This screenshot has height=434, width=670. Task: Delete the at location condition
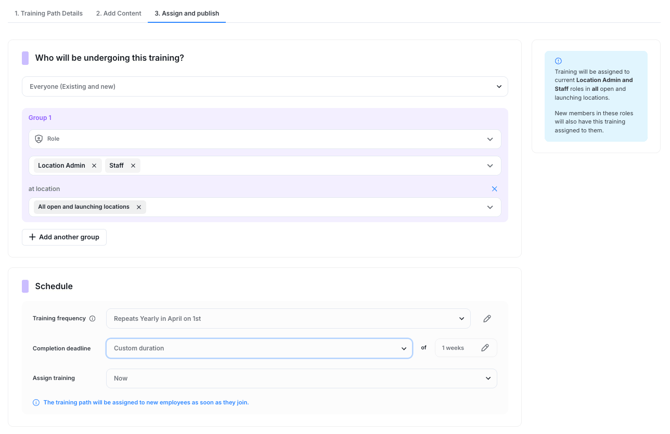(x=494, y=189)
